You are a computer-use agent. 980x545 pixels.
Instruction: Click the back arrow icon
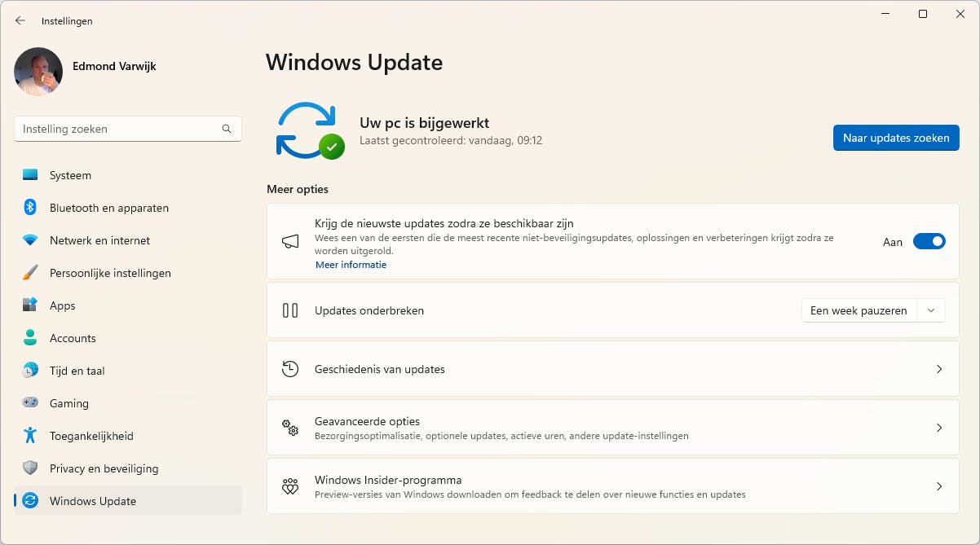point(20,20)
